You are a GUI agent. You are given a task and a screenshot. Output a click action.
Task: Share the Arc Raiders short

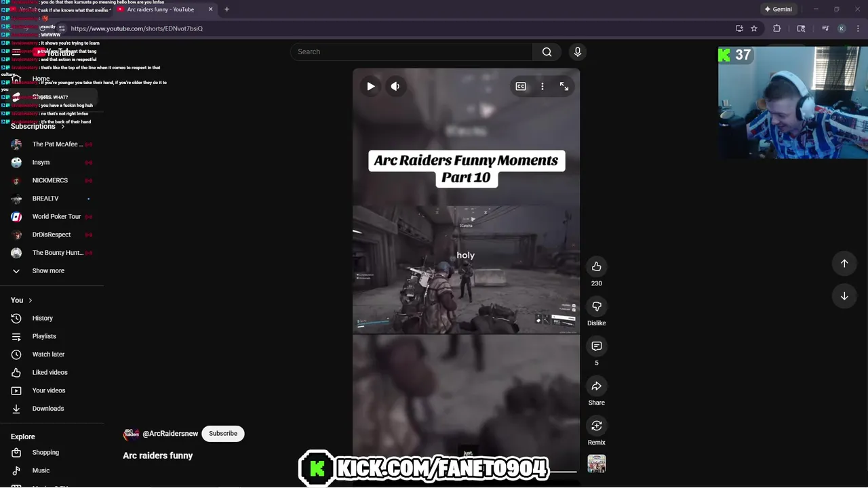(x=597, y=386)
